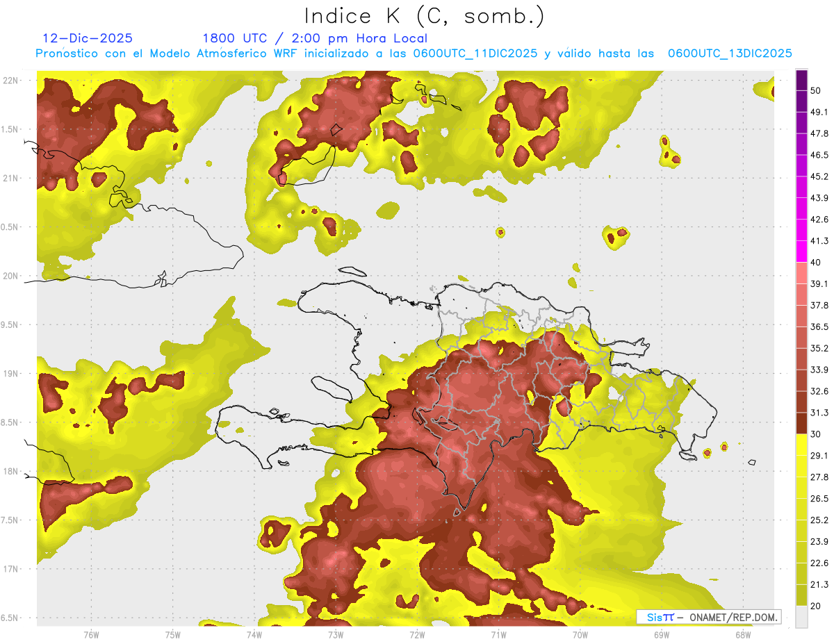Click the 21N latitude label
This screenshot has width=834, height=644.
point(10,178)
